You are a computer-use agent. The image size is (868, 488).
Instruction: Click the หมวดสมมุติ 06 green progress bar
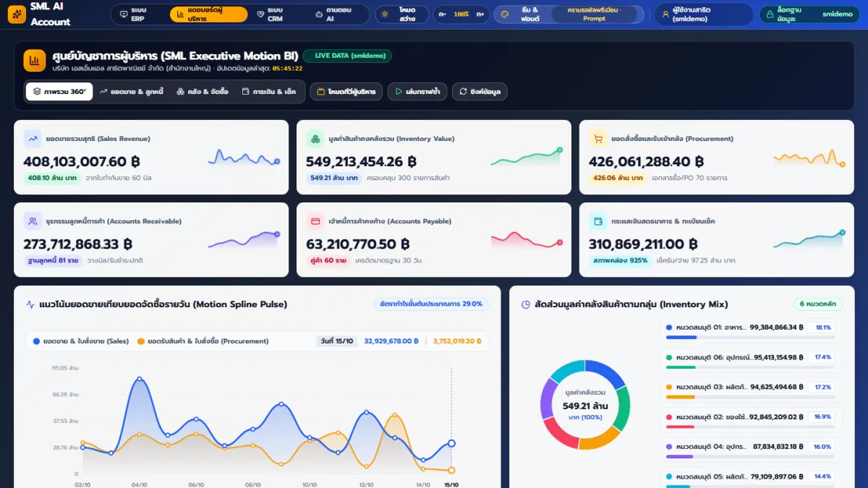coord(750,367)
